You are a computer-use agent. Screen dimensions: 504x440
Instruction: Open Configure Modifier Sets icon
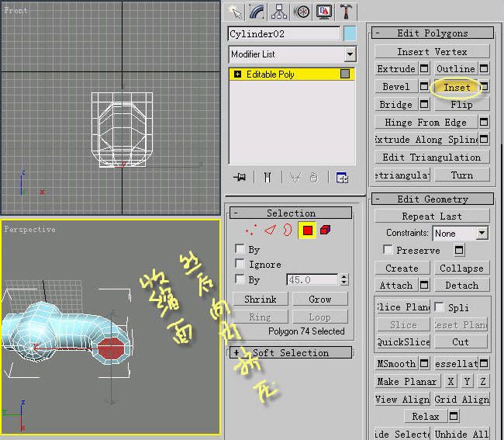342,177
